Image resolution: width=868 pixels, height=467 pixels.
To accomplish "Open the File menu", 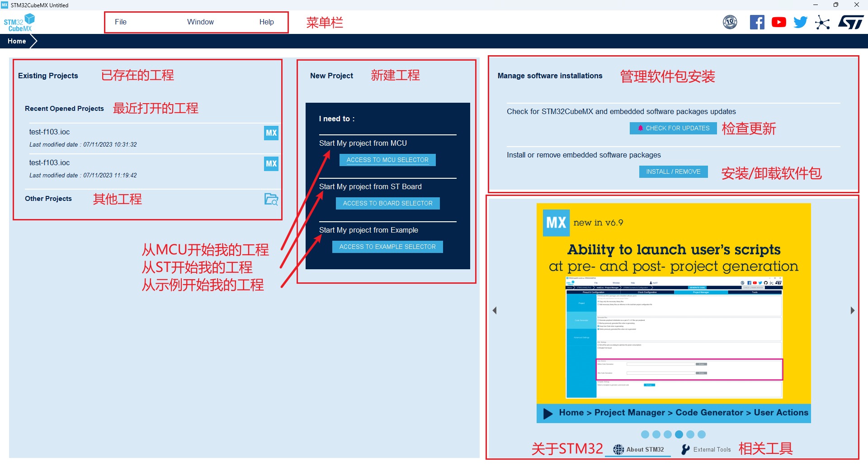I will (x=121, y=22).
